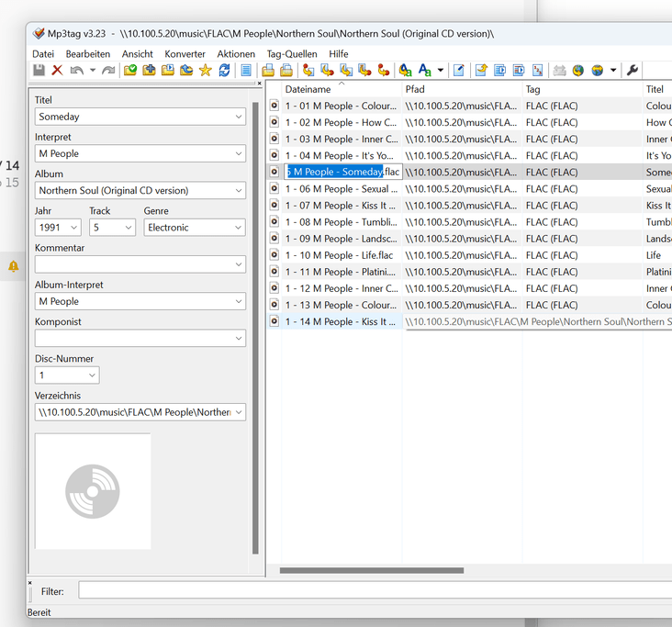Open extended tags with the pencil-page icon
This screenshot has width=672, height=627.
tap(459, 70)
